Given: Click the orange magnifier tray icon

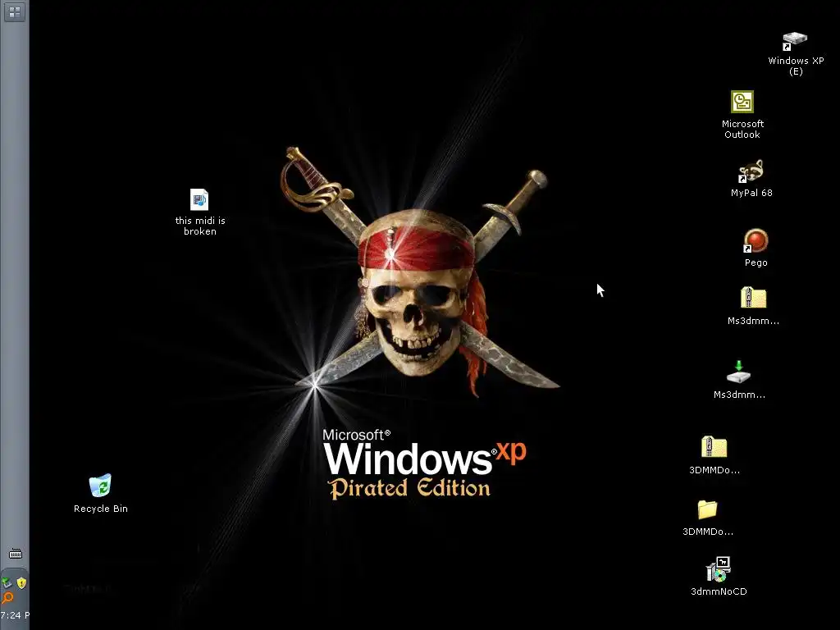Looking at the screenshot, I should click(7, 597).
